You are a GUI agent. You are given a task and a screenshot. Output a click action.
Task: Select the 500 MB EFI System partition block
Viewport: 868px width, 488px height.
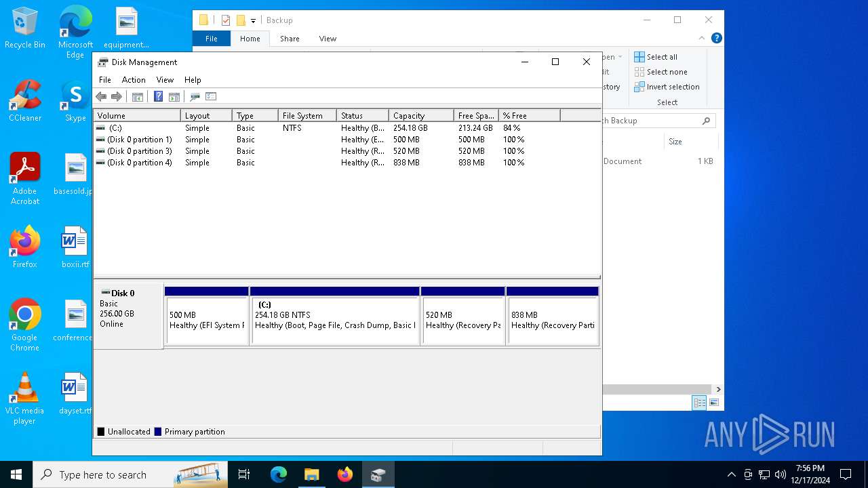pos(207,316)
